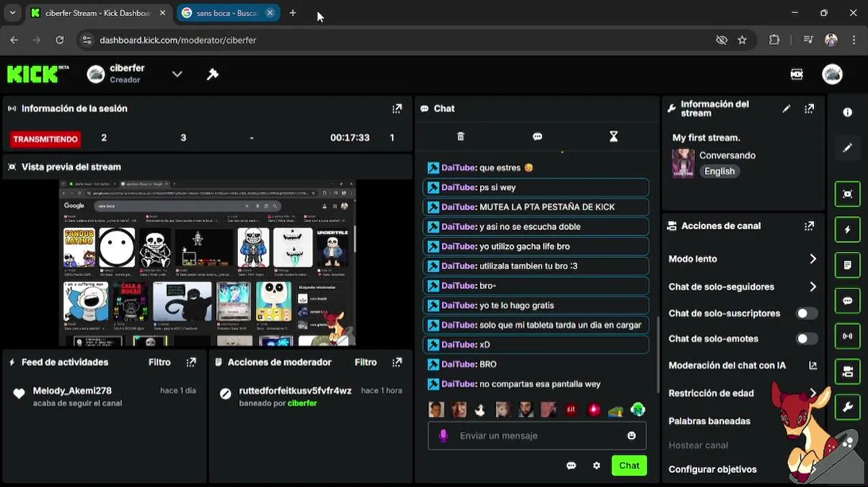
Task: Click banned user ruttedforfeitkusv5fvfr4wz
Action: (x=295, y=390)
